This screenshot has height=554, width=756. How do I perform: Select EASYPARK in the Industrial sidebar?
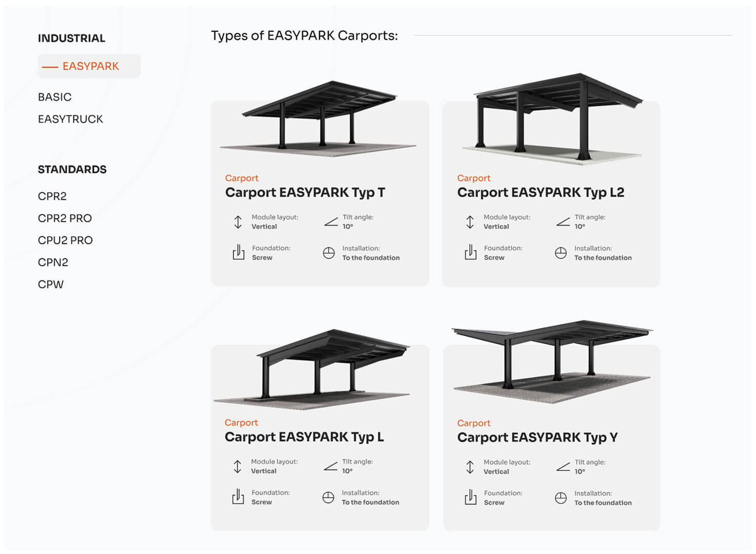coord(90,66)
